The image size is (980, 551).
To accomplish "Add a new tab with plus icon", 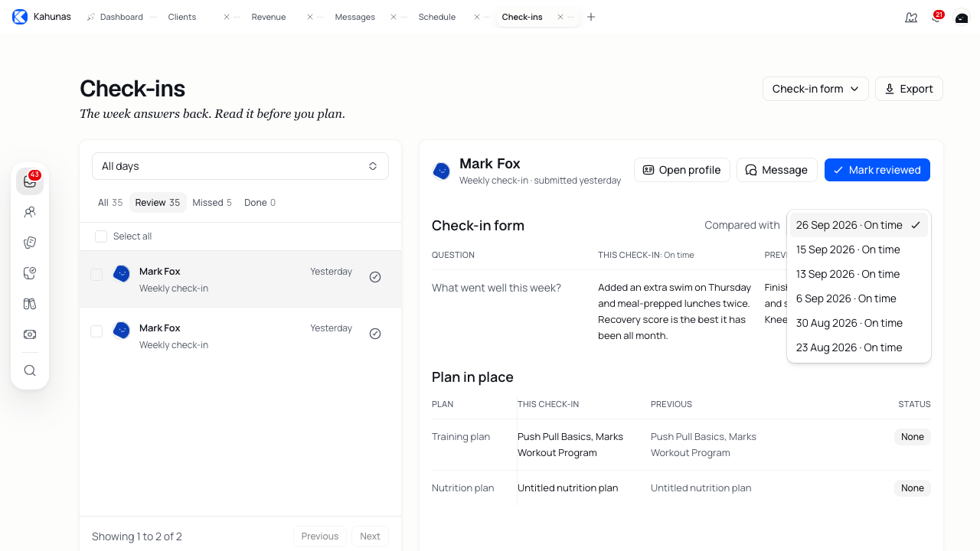I will tap(591, 17).
